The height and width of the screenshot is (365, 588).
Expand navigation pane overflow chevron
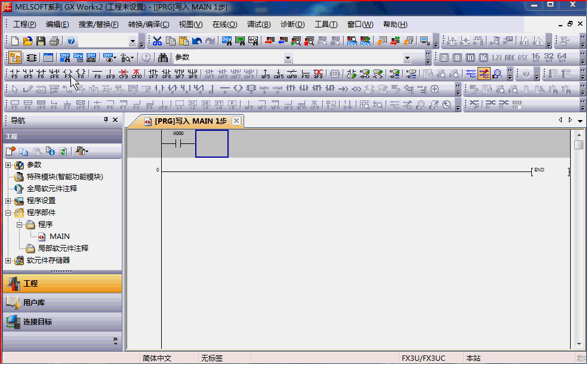115,341
